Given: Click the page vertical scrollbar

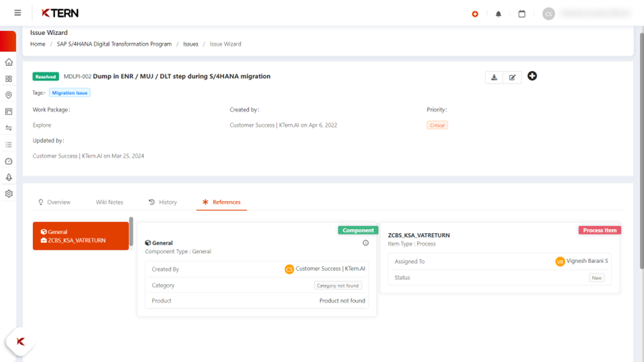Looking at the screenshot, I should (641, 151).
